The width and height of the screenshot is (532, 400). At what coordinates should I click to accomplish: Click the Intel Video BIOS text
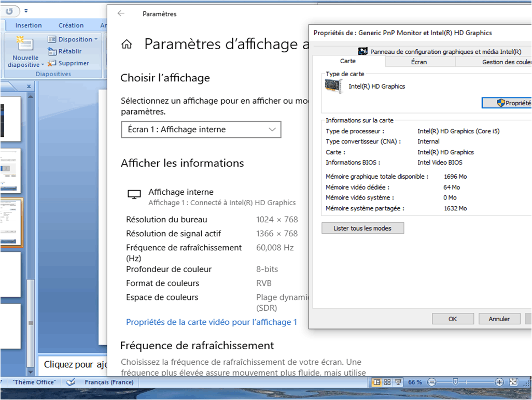coord(440,162)
